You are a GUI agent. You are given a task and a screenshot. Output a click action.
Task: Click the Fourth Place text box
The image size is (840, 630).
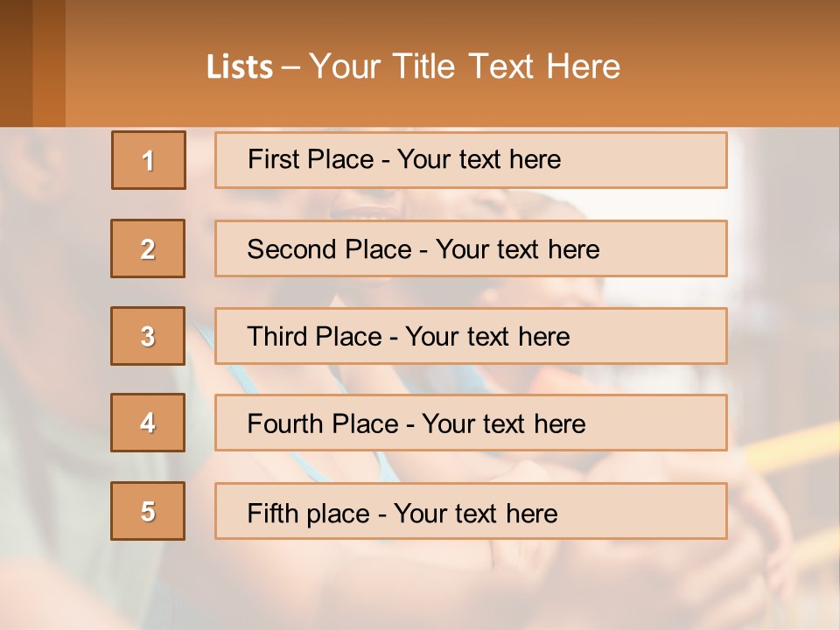[x=471, y=423]
